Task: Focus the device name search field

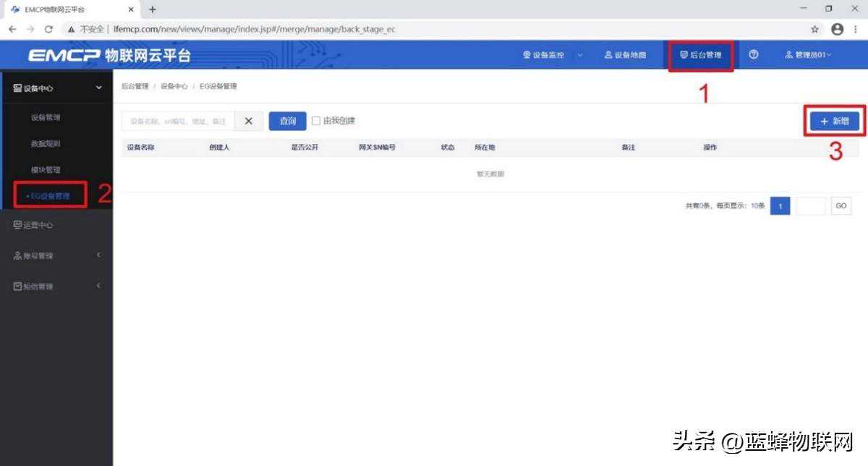Action: 178,122
